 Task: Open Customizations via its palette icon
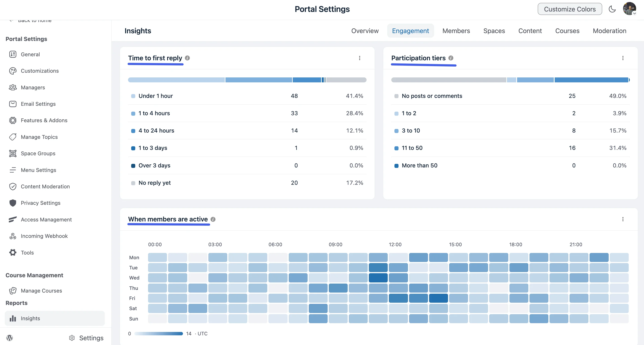pyautogui.click(x=13, y=71)
